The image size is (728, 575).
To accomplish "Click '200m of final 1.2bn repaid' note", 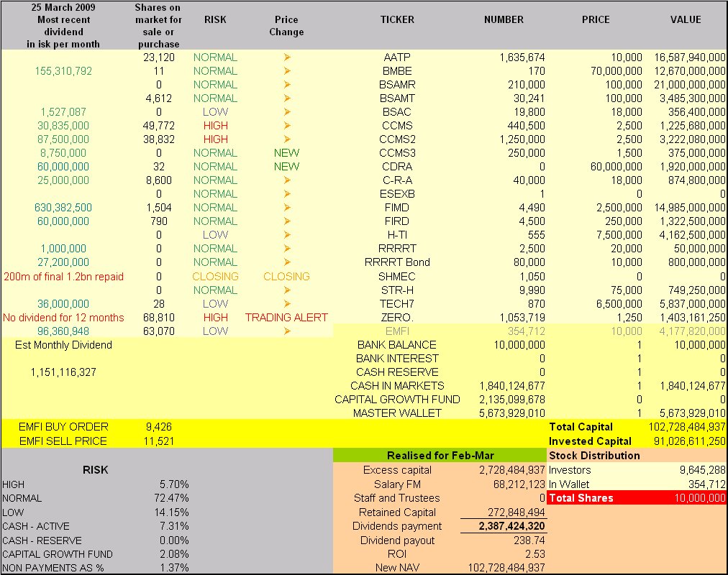I will [63, 277].
